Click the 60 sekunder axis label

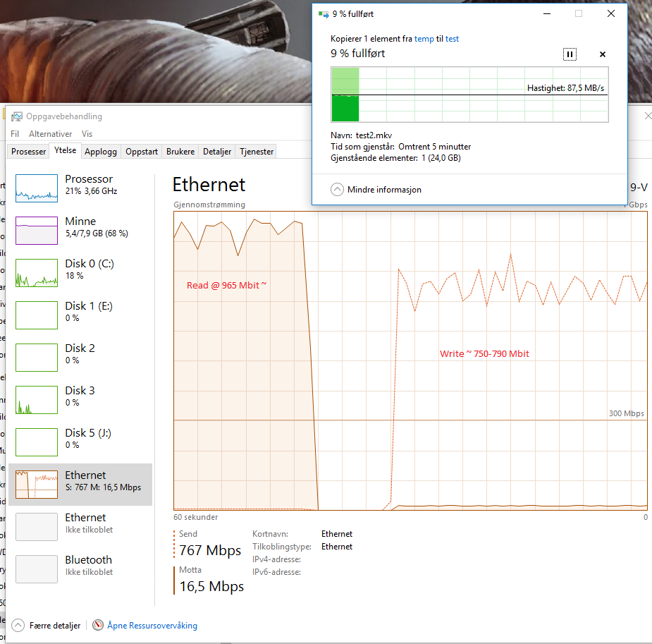[x=196, y=517]
